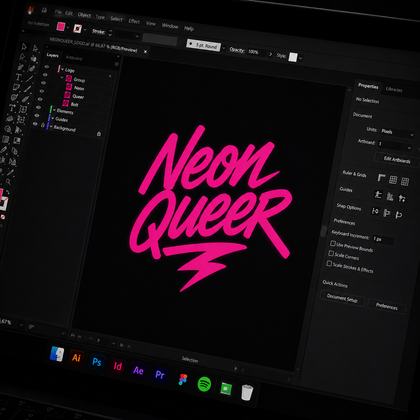Open the Help menu
Viewport: 420px width, 420px height.
pos(189,28)
